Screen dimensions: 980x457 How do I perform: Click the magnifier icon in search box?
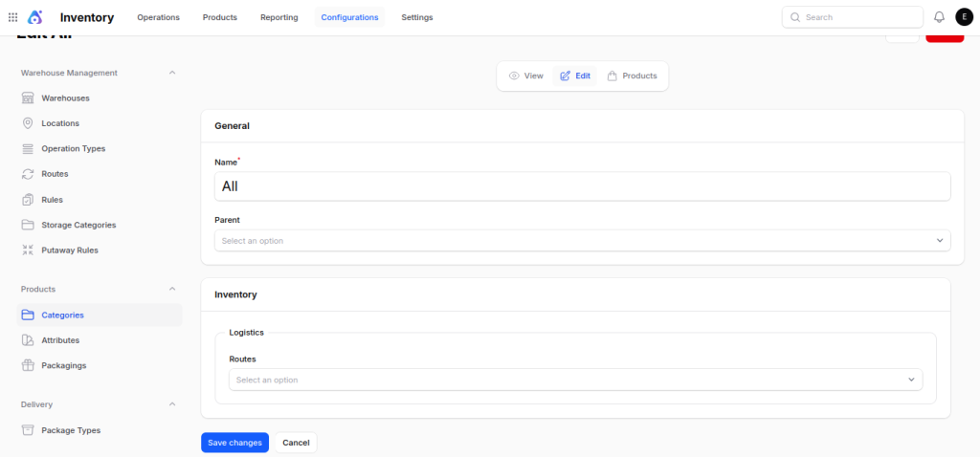tap(795, 17)
